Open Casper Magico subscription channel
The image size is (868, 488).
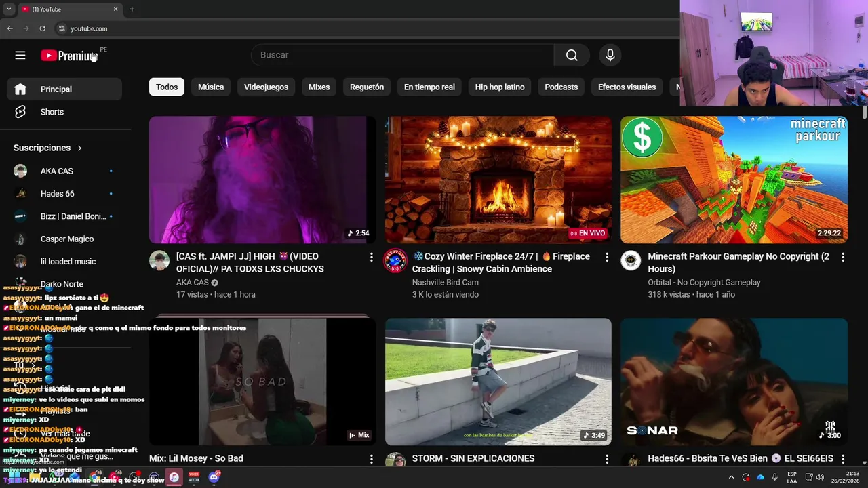tap(64, 239)
